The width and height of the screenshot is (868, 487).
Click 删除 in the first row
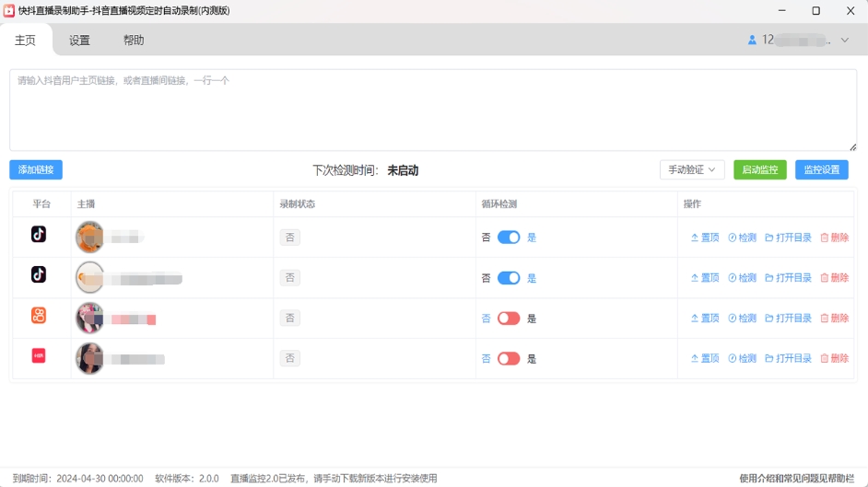(834, 238)
